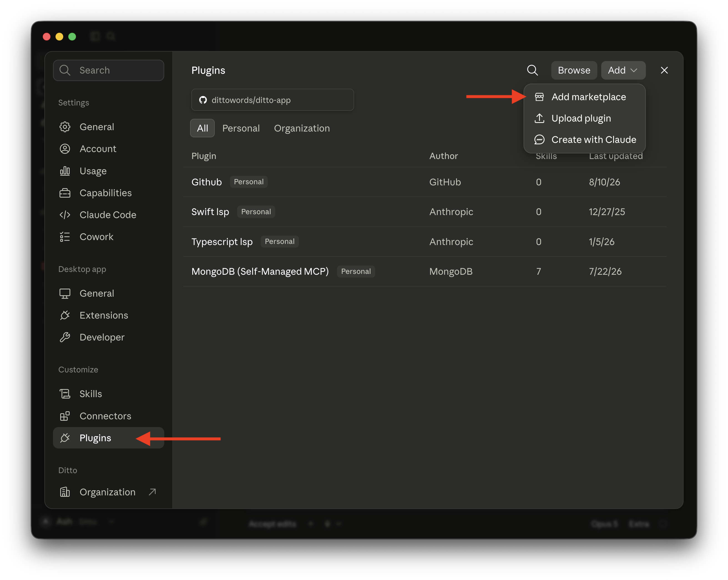Viewport: 728px width, 580px height.
Task: Click the Author column header
Action: point(443,156)
